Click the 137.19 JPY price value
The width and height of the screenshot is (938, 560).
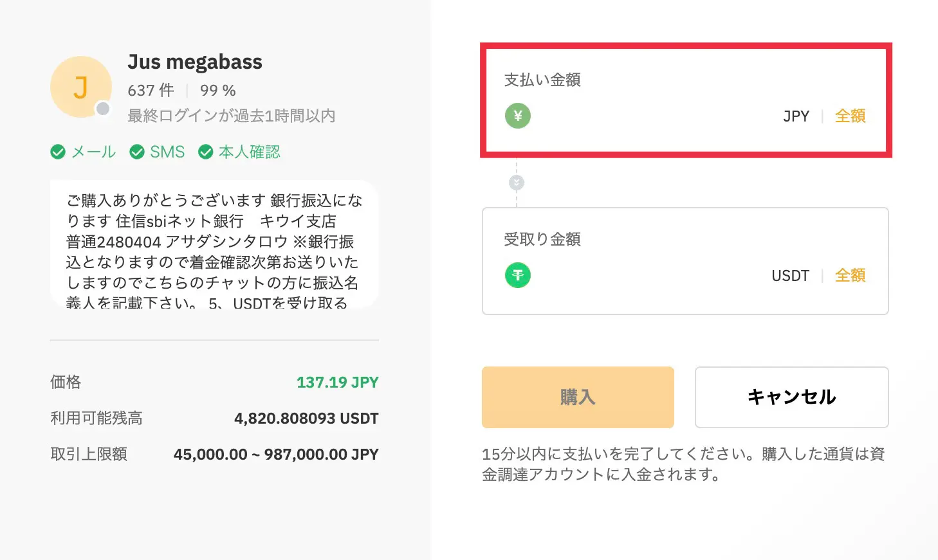tap(337, 383)
